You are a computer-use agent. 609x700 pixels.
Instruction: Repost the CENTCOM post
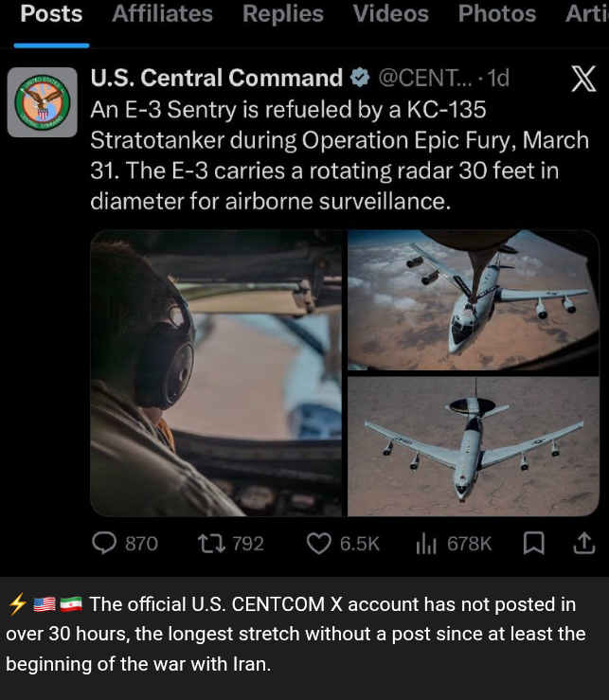pyautogui.click(x=206, y=543)
